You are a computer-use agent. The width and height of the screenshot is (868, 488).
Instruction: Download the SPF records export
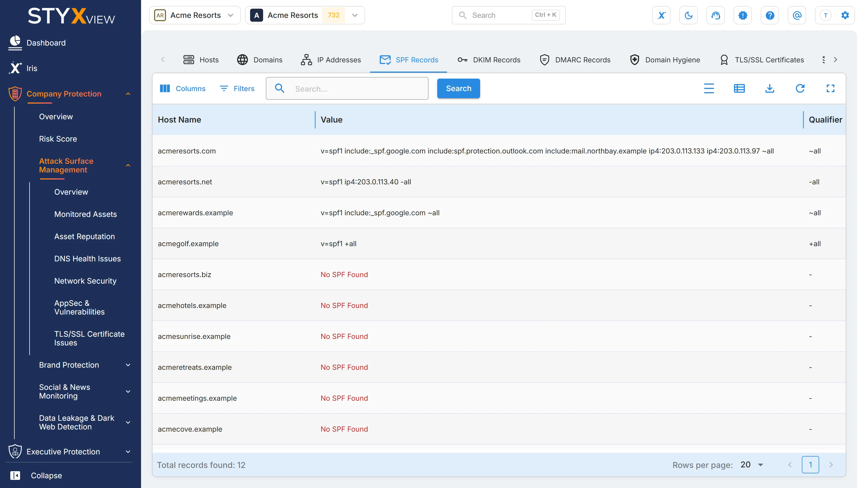click(x=770, y=89)
